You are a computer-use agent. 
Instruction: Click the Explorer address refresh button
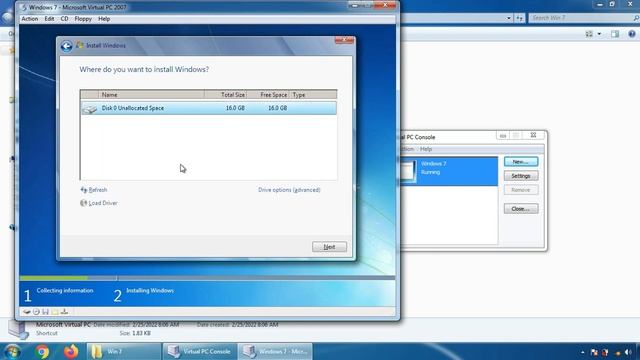click(x=519, y=18)
